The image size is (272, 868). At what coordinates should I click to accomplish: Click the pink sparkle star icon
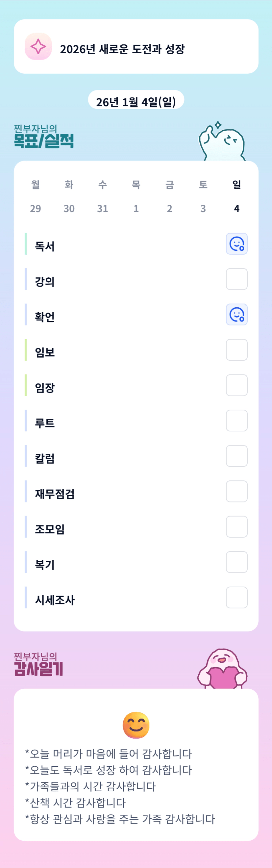click(x=38, y=46)
